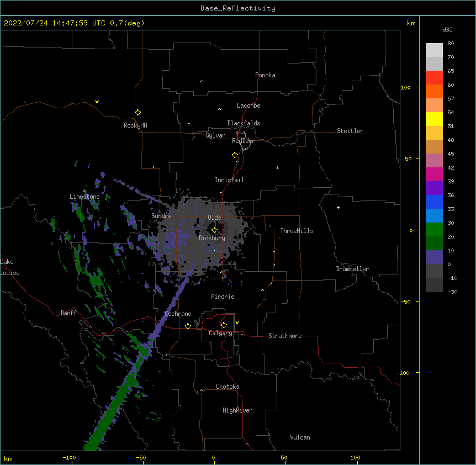
Task: Click the Blackfalds city label
Action: click(x=244, y=123)
